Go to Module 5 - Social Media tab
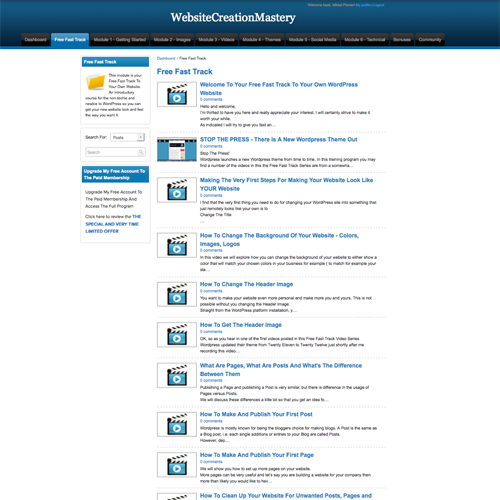This screenshot has height=500, width=500. click(x=312, y=39)
